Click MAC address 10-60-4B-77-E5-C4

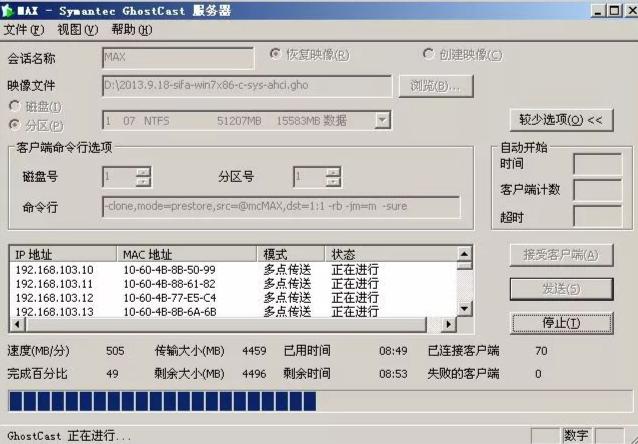[x=169, y=297]
